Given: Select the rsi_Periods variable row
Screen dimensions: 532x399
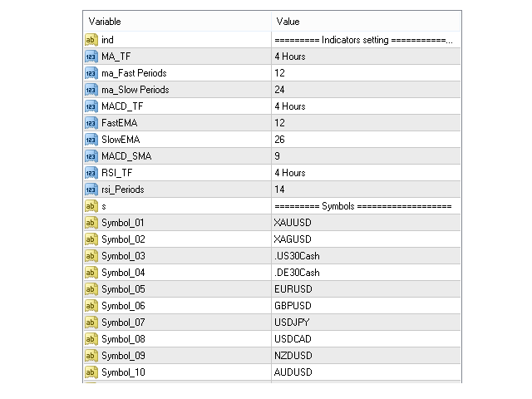Looking at the screenshot, I should pos(122,190).
